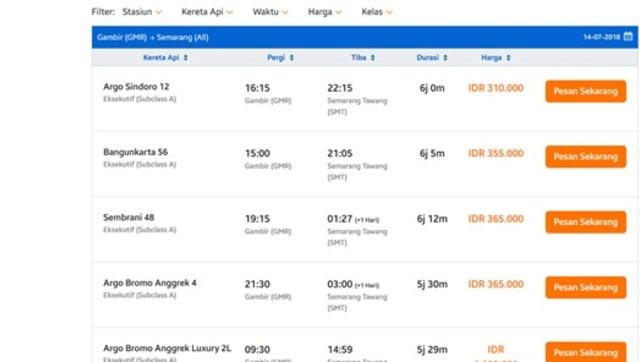Book Bangunkarta 56 with Pesan Sekarang

tap(586, 156)
